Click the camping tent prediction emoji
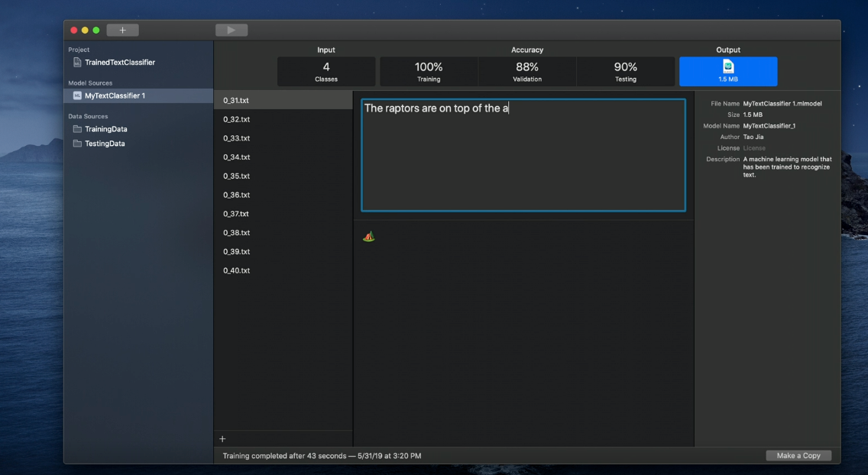The image size is (868, 475). click(369, 235)
